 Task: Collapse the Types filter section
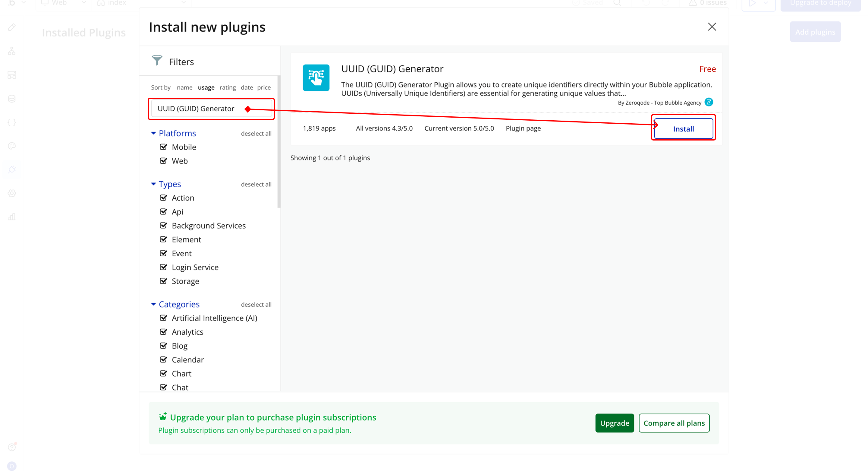(153, 184)
